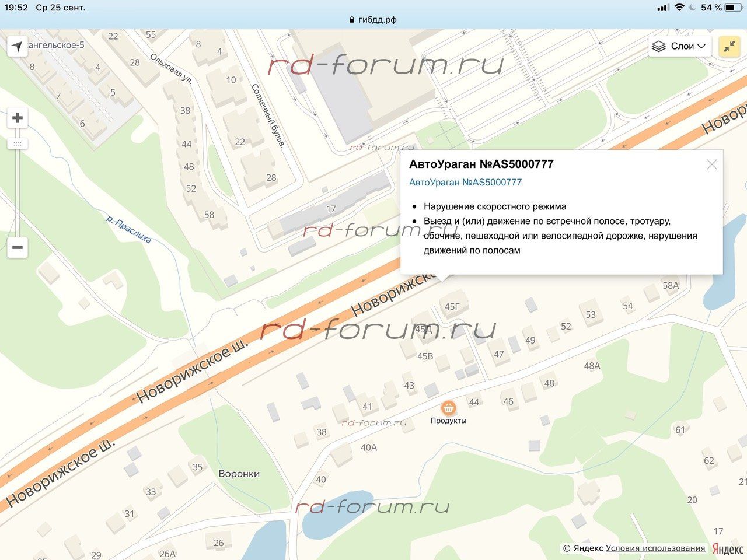Zoom out with the minus button

click(x=18, y=247)
